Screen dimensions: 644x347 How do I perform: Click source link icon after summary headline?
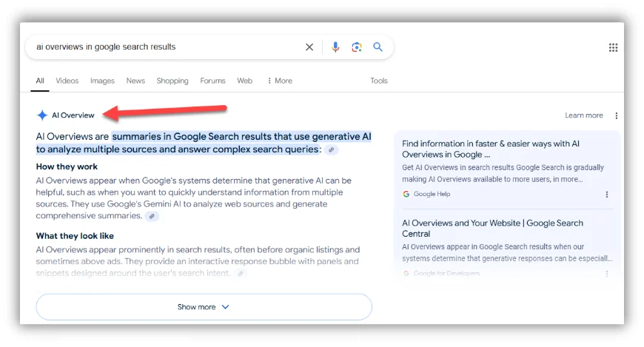(331, 150)
